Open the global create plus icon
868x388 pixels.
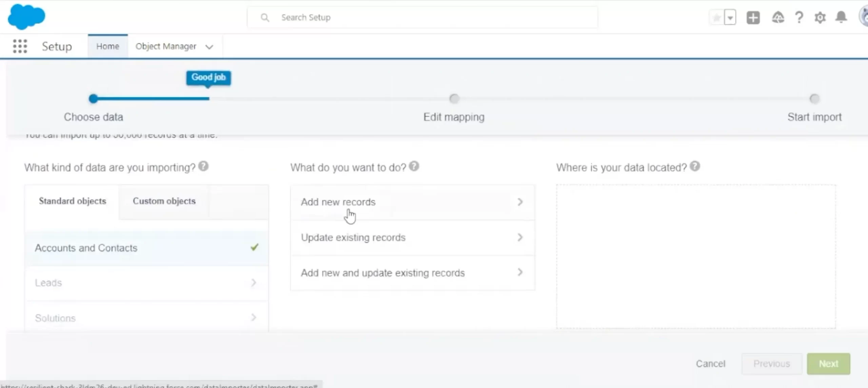[753, 18]
